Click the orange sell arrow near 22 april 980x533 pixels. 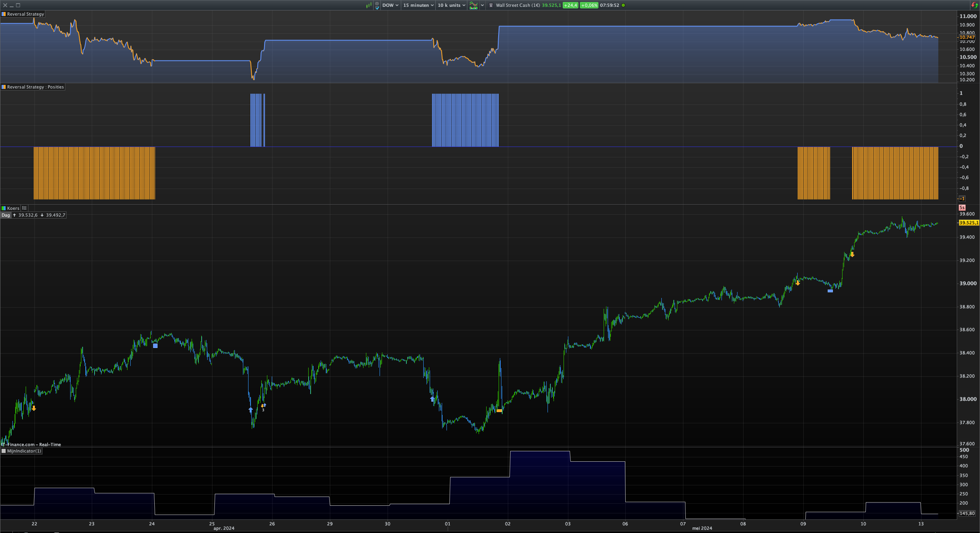pyautogui.click(x=34, y=408)
